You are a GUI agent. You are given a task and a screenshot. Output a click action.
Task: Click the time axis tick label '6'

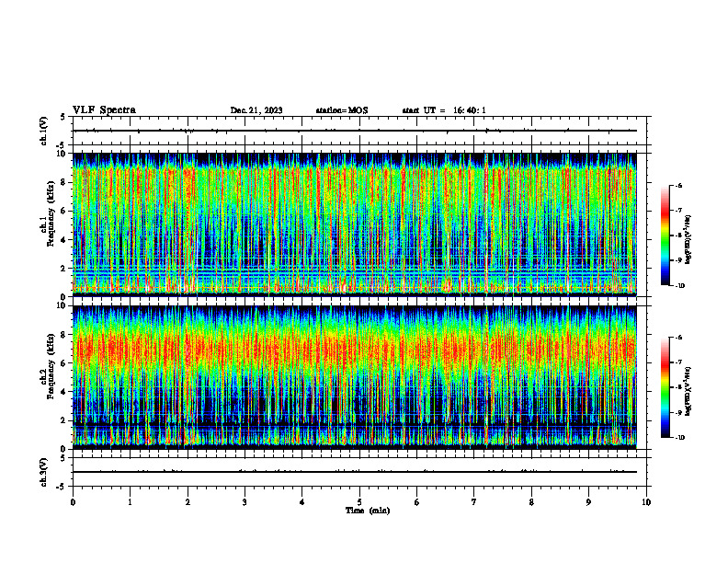pyautogui.click(x=417, y=502)
